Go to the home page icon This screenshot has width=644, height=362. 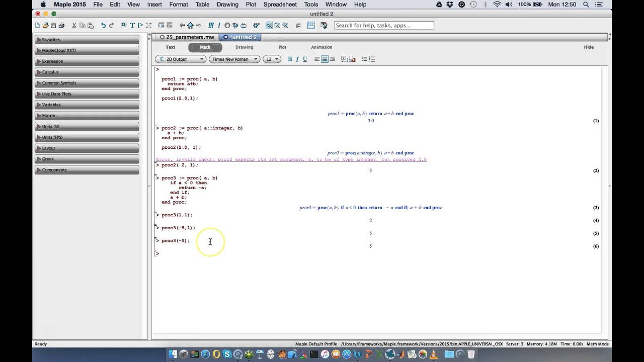(x=190, y=25)
